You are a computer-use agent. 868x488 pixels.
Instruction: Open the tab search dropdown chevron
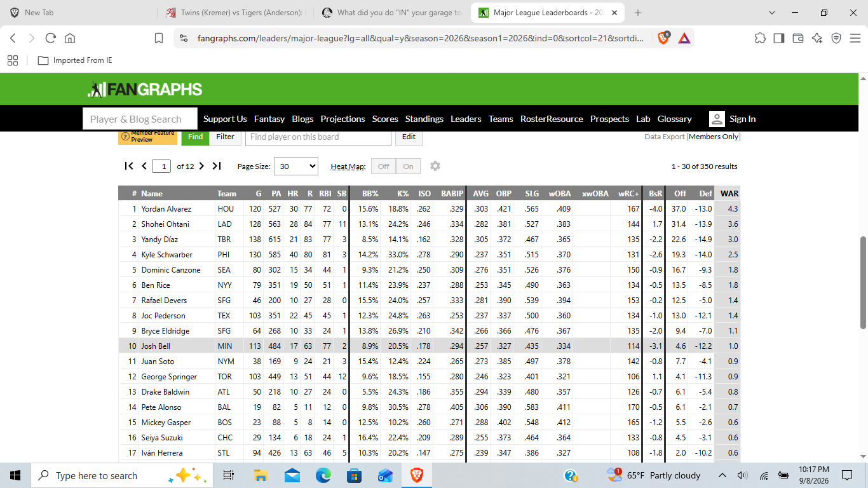[772, 13]
